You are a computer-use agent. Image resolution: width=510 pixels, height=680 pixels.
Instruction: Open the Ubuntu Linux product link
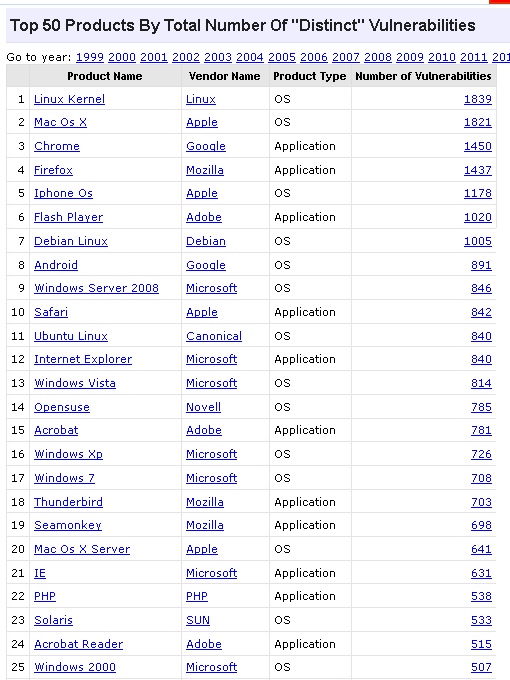click(x=71, y=336)
